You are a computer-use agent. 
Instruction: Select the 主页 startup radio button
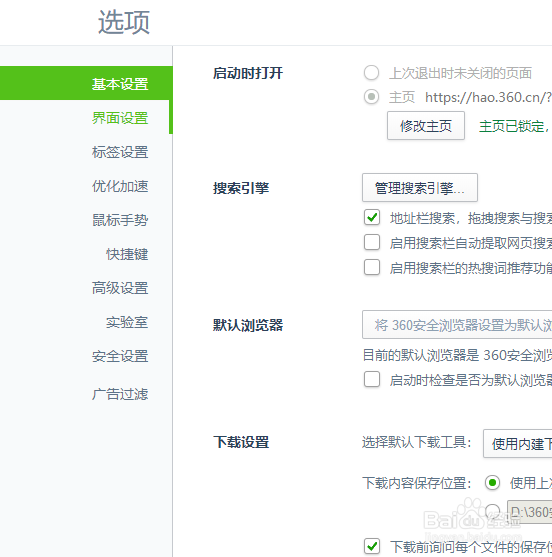[x=372, y=97]
